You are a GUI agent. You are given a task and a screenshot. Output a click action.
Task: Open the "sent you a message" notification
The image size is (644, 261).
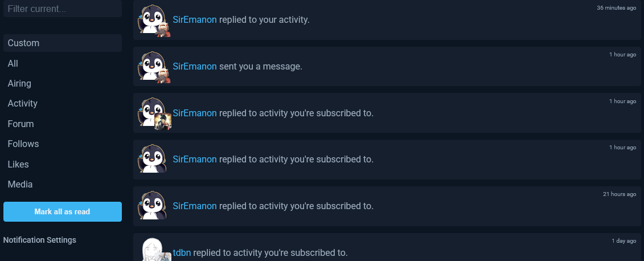[x=261, y=66]
